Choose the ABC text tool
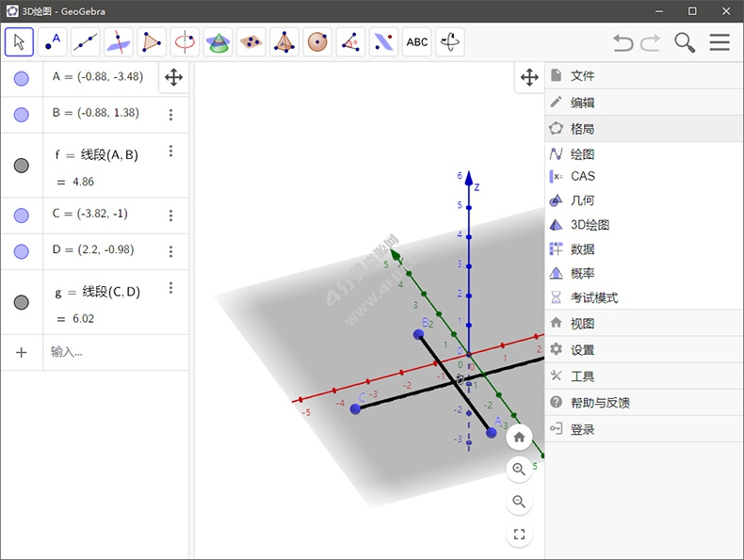 coord(416,41)
